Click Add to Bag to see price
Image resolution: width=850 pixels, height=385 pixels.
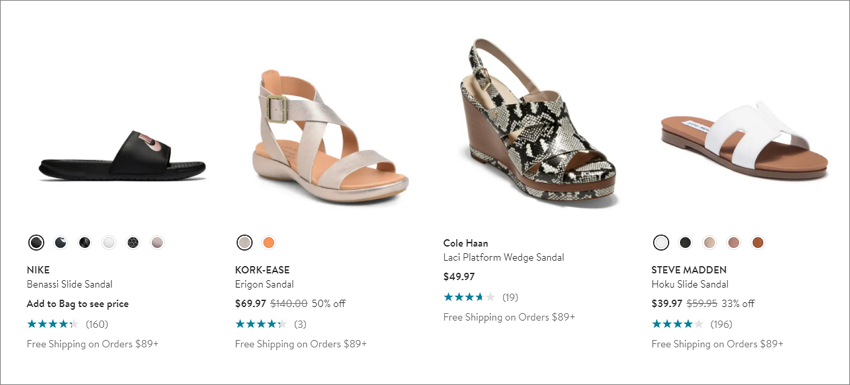[x=78, y=304]
